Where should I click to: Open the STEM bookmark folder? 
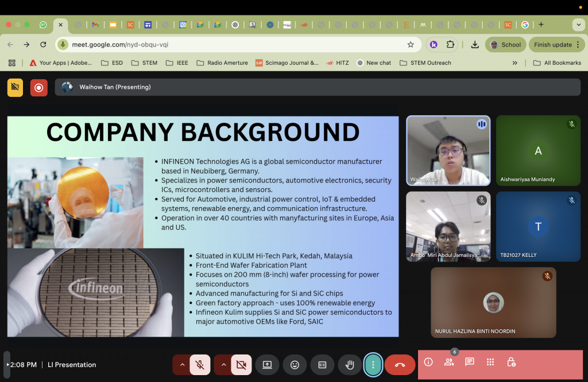tap(144, 63)
